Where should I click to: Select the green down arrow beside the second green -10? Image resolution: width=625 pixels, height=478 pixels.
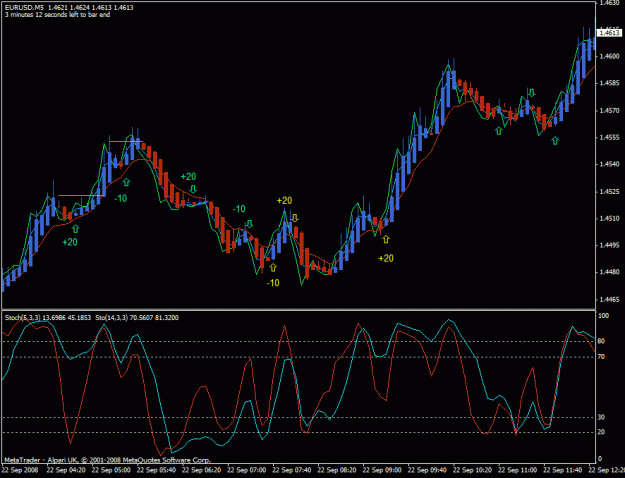click(250, 224)
